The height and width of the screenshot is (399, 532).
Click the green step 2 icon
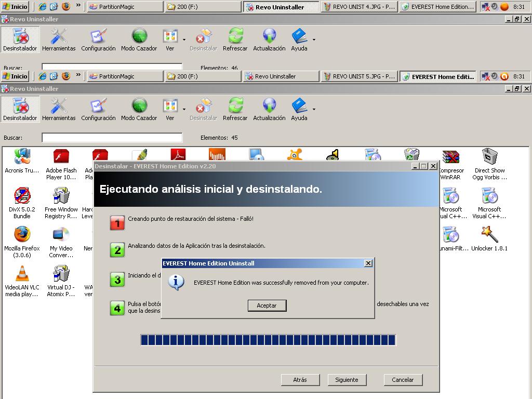click(117, 250)
